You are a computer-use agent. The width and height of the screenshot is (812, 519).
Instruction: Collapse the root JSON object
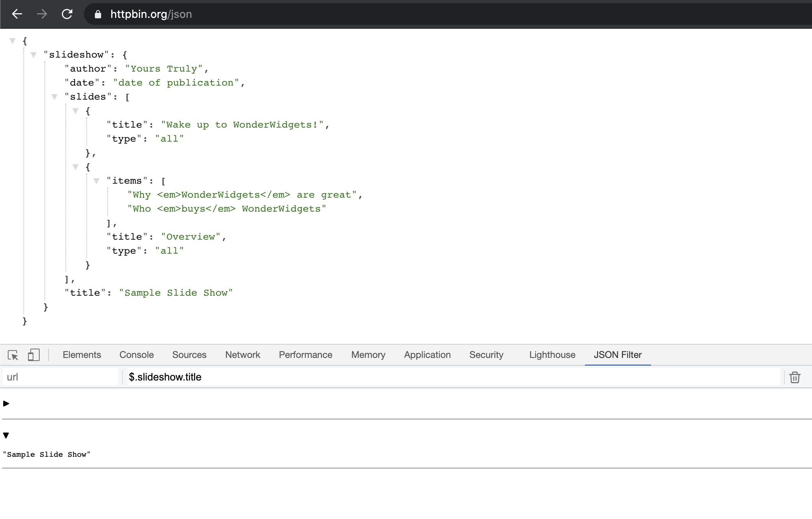[12, 41]
